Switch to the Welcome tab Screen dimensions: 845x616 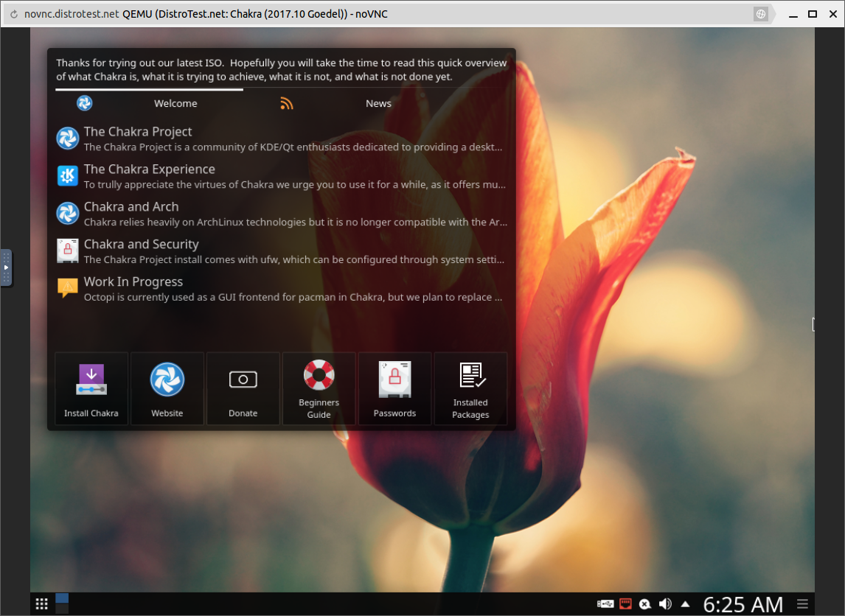[175, 104]
